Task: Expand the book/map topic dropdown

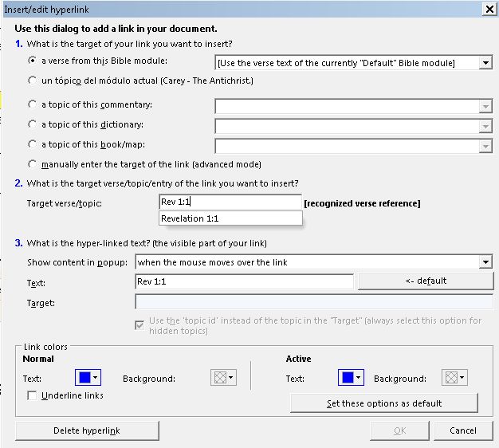Action: click(485, 147)
